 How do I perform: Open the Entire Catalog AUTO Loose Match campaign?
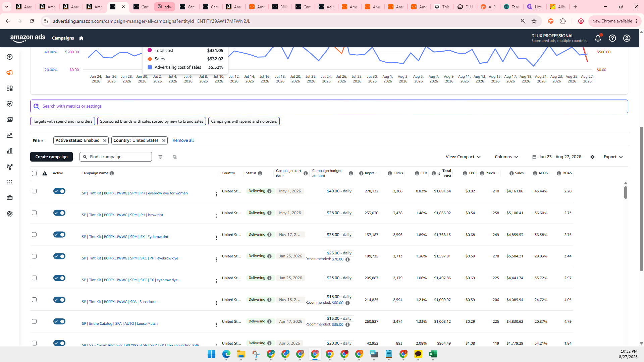[120, 323]
